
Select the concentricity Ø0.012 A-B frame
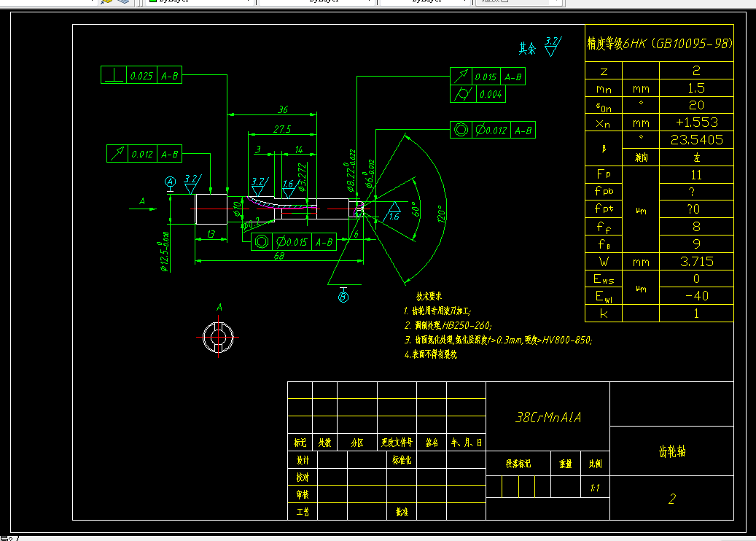(x=493, y=130)
